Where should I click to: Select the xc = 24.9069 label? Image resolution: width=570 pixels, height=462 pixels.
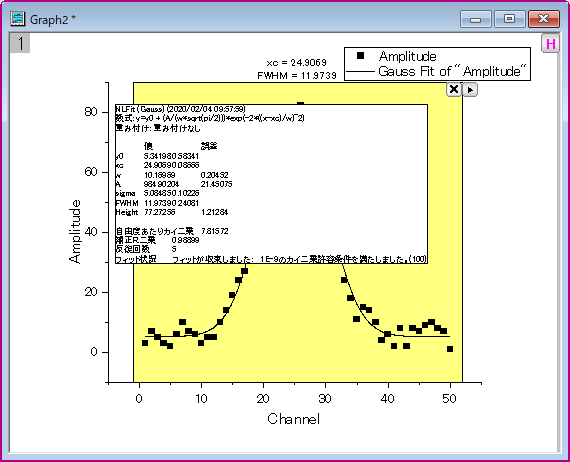click(x=296, y=63)
